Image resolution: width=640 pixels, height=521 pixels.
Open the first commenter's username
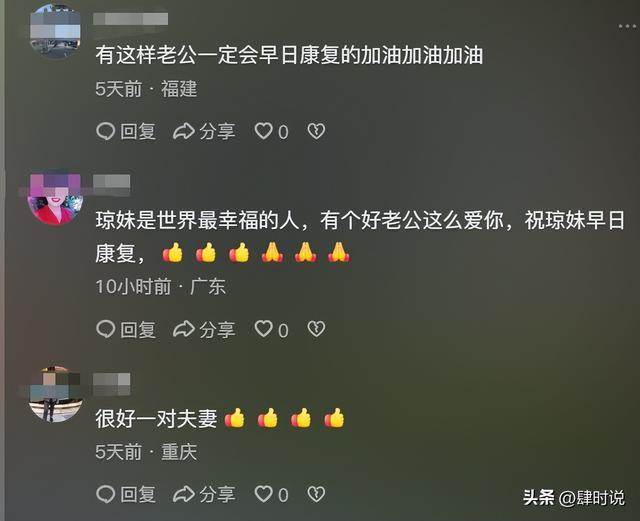pyautogui.click(x=130, y=19)
